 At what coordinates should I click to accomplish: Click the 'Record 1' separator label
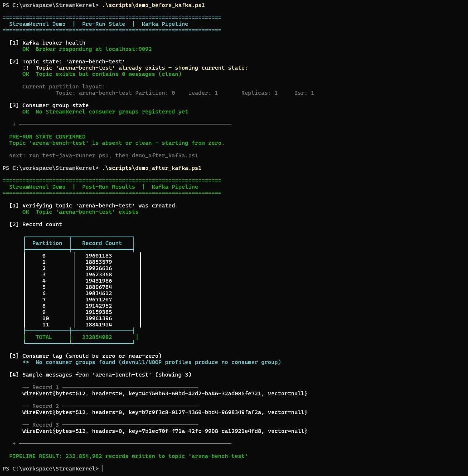(x=46, y=387)
